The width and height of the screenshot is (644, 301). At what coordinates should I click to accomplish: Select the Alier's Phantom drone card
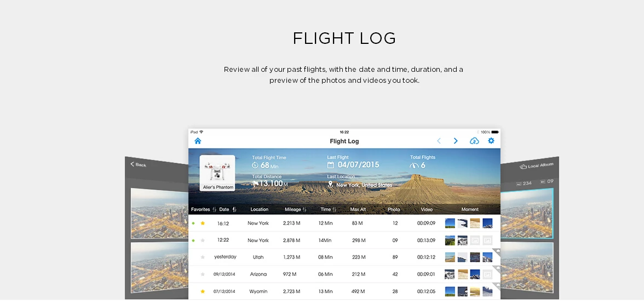coord(217,173)
